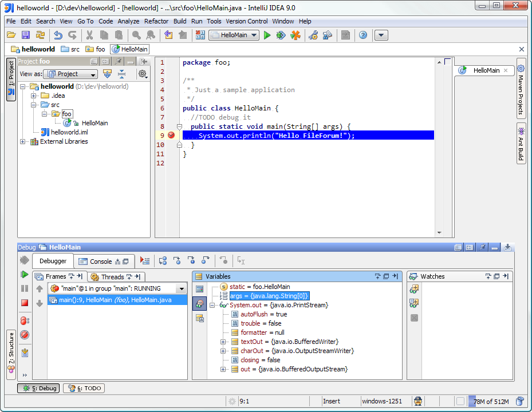Expand the textOut variable node
532x412 pixels.
[x=223, y=342]
